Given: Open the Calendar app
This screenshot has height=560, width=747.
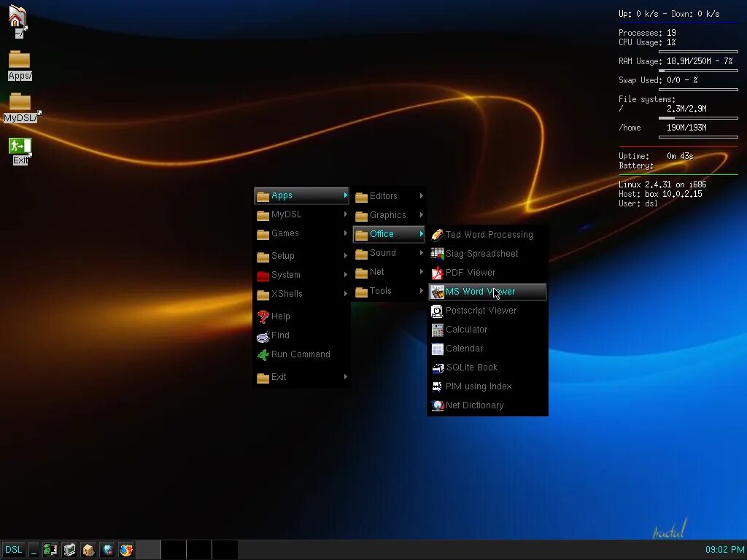Looking at the screenshot, I should point(487,349).
